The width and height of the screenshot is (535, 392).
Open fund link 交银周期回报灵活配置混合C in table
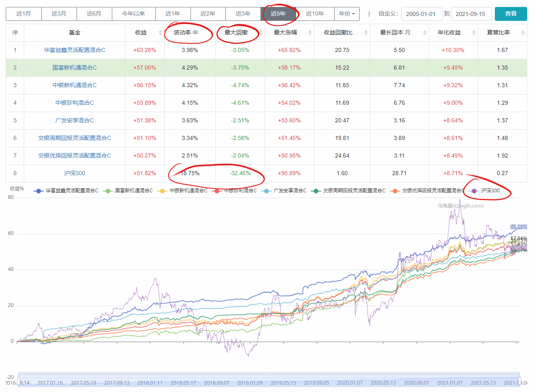point(75,138)
